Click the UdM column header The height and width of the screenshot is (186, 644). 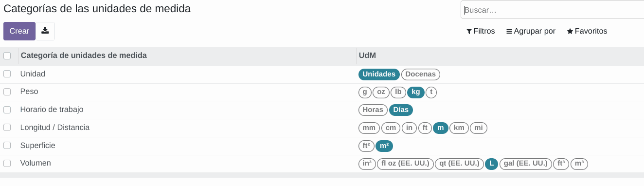click(x=367, y=56)
